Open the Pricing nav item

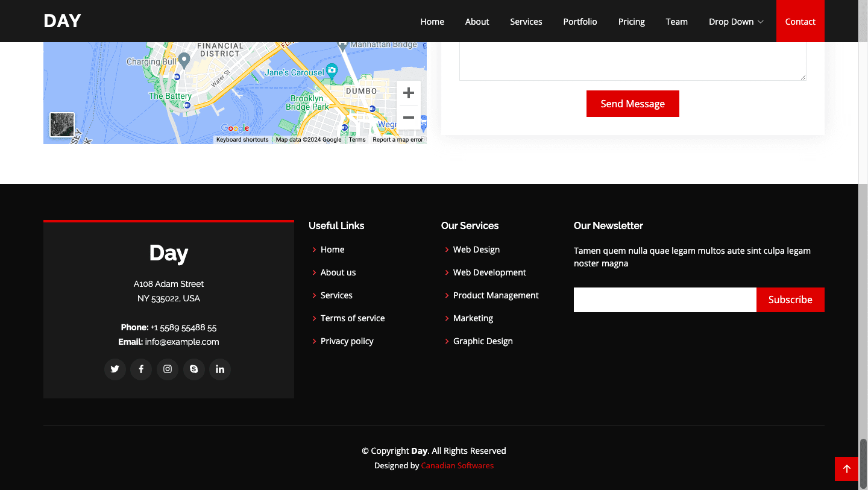click(x=631, y=22)
